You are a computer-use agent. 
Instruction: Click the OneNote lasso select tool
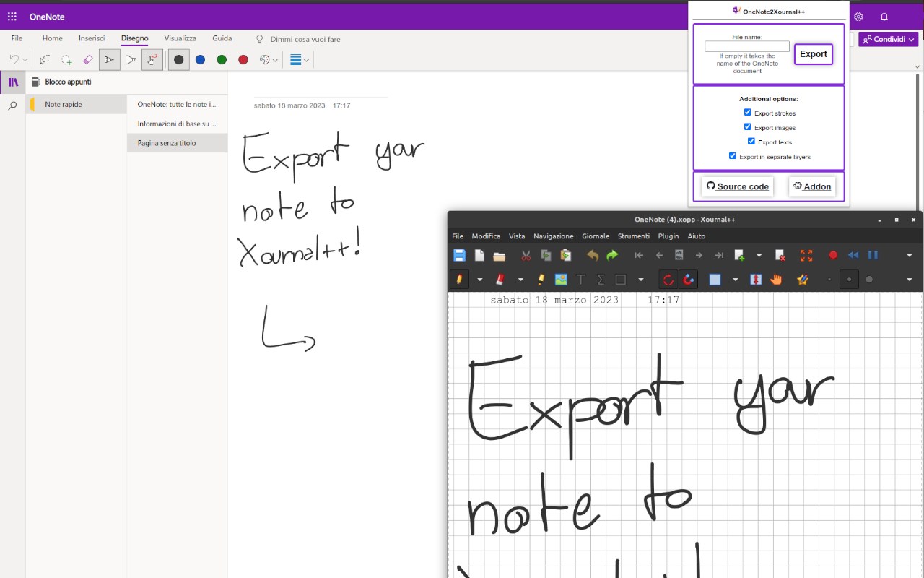(66, 60)
